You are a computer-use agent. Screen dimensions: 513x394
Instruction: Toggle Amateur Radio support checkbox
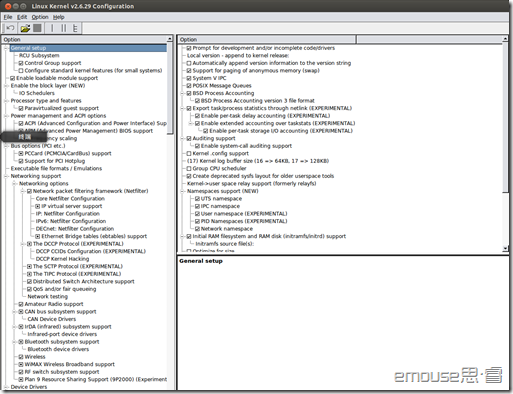[x=21, y=304]
